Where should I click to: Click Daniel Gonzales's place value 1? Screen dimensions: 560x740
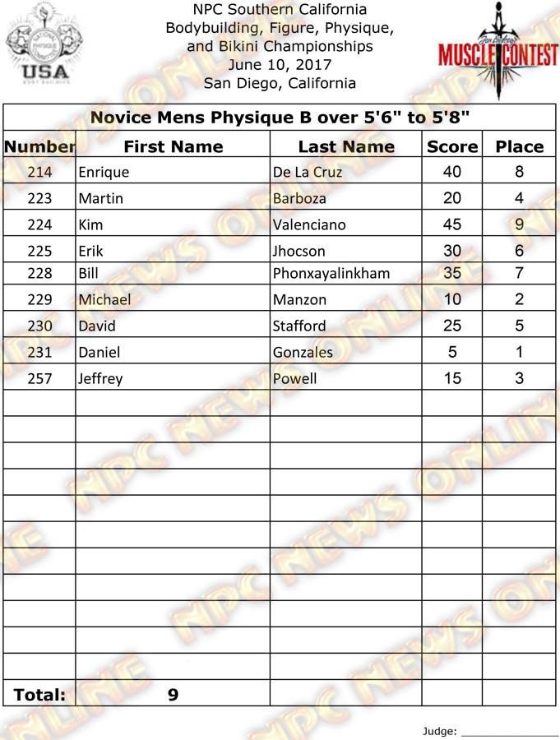pos(519,352)
